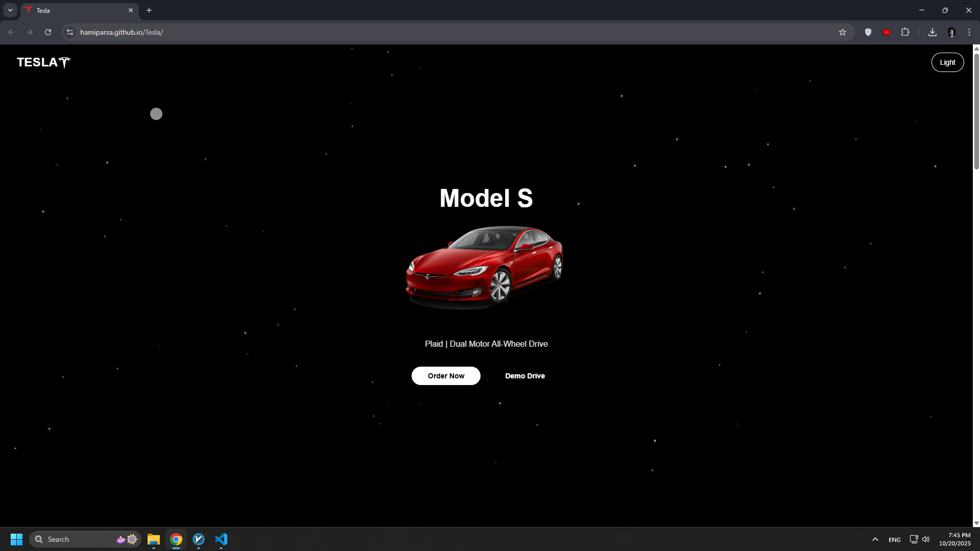Click the Order Now button
Screen dimensions: 980x551
click(x=446, y=376)
